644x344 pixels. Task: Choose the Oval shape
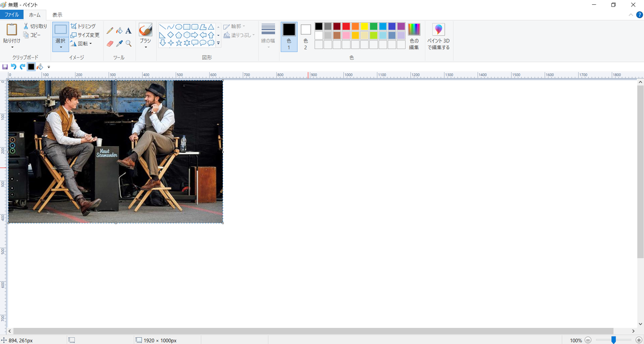point(179,27)
